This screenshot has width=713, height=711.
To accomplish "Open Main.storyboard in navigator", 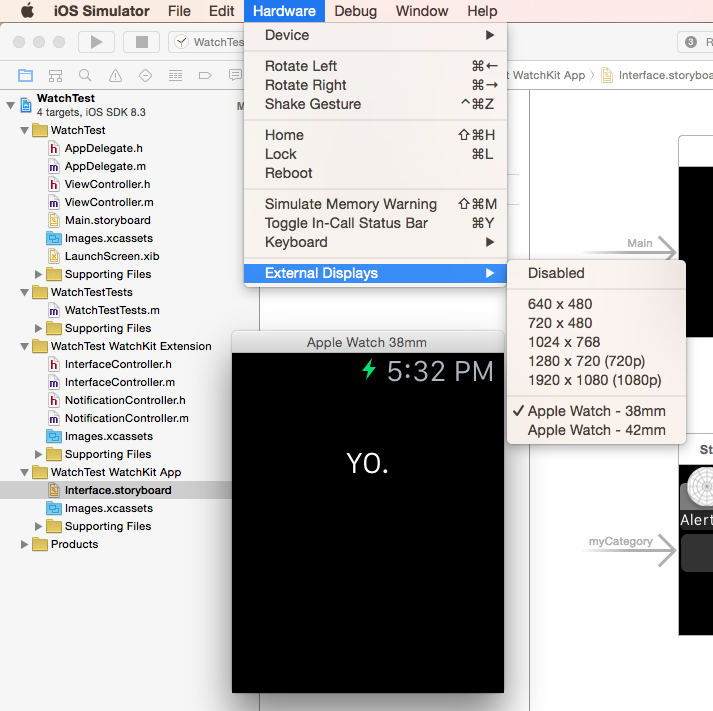I will pos(107,220).
